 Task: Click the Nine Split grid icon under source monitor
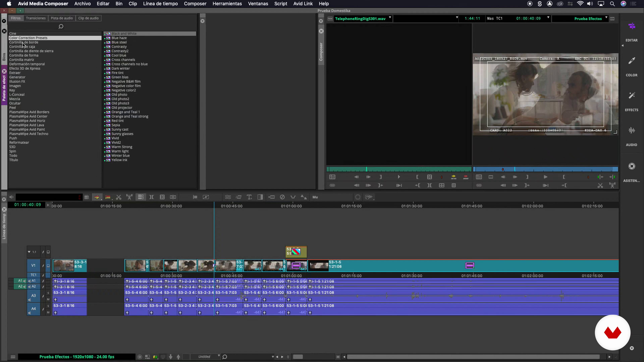coord(453,185)
